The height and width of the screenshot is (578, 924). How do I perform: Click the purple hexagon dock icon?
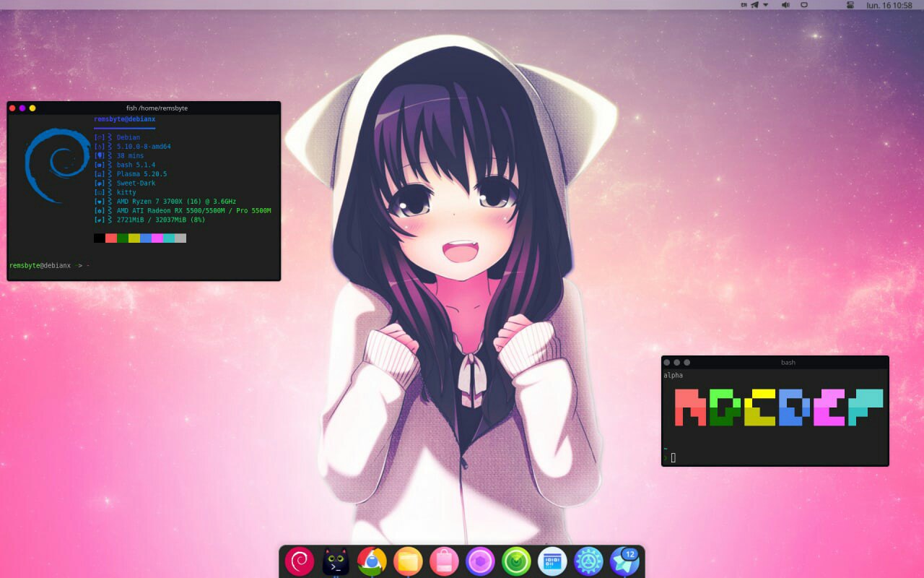480,561
